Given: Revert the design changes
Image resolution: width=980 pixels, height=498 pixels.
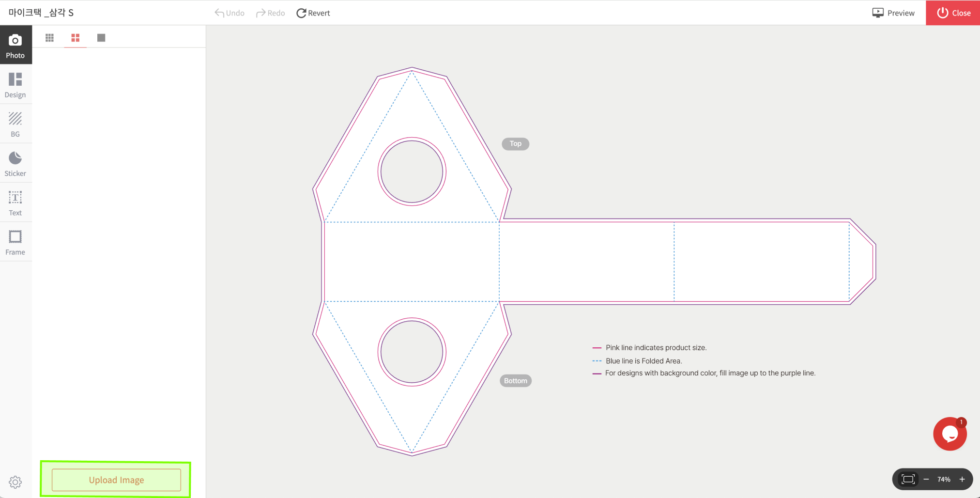Looking at the screenshot, I should coord(313,13).
